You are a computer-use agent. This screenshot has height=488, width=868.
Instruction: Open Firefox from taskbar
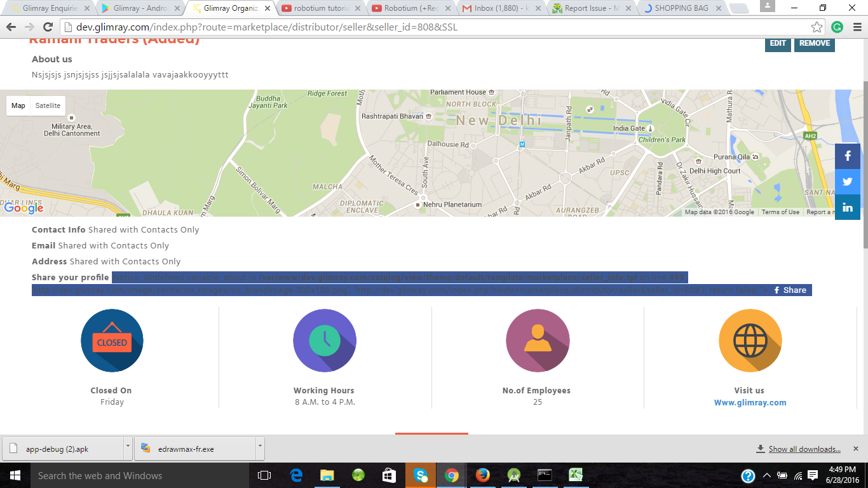pyautogui.click(x=482, y=475)
